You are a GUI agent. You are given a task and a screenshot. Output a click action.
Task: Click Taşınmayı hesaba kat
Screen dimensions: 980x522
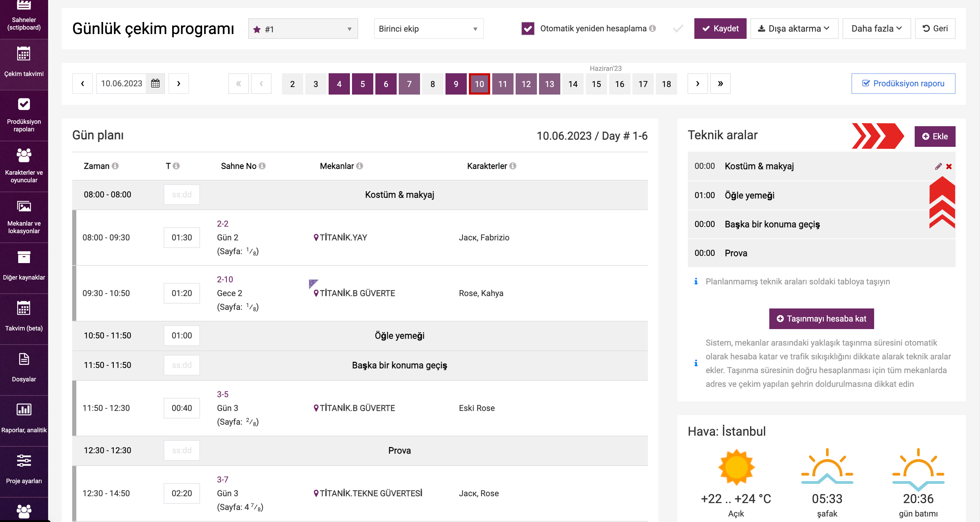[x=821, y=318]
